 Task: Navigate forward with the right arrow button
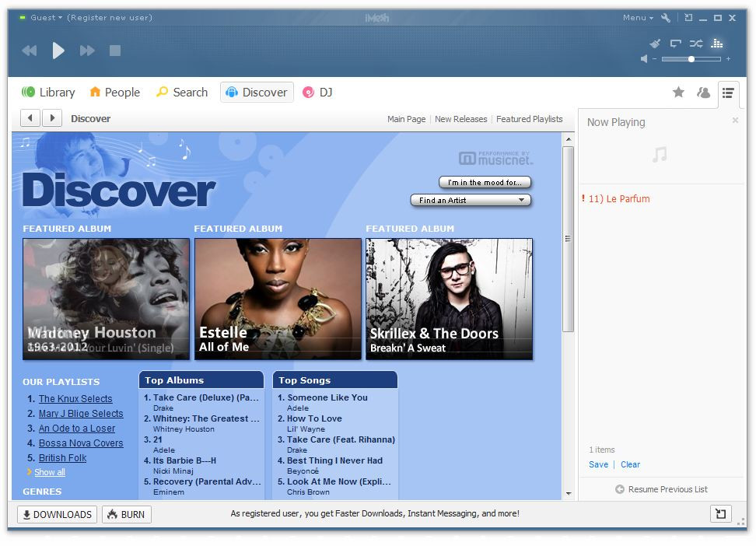[52, 118]
